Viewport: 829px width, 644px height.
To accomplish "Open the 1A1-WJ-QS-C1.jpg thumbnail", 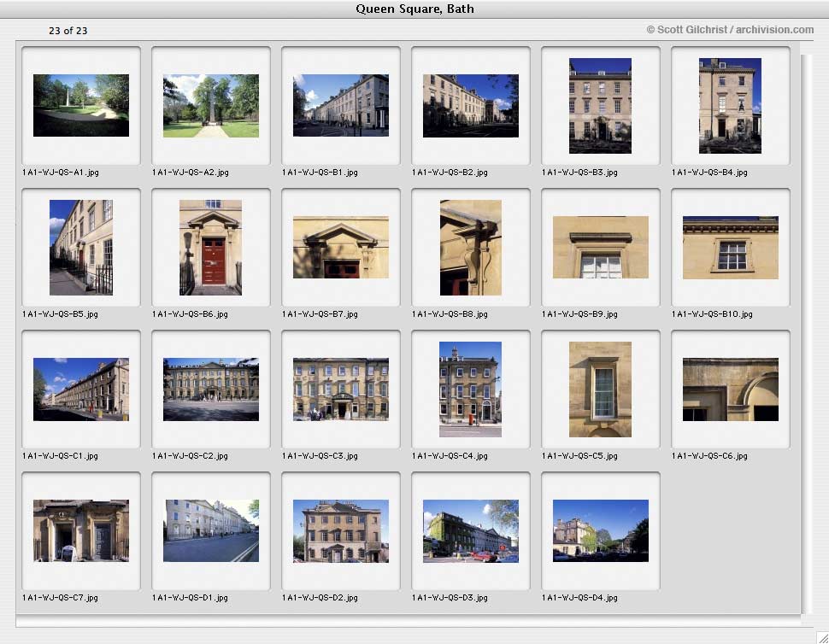I will [81, 389].
